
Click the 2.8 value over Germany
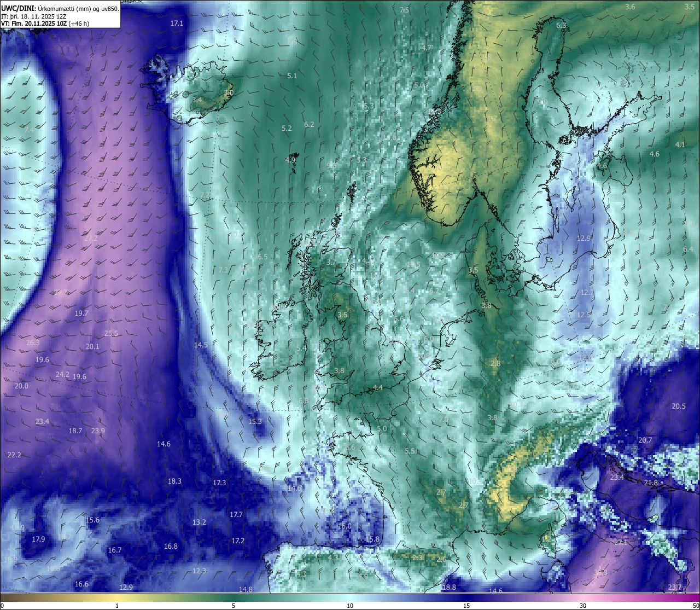(x=495, y=364)
